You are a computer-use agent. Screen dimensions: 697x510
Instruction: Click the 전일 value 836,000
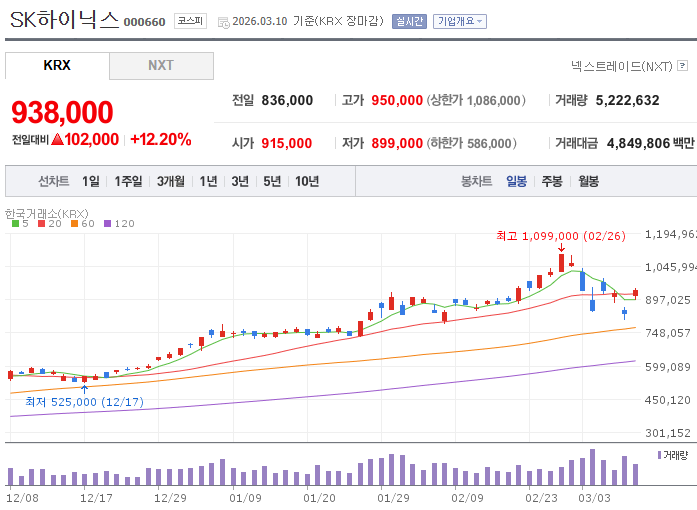tap(287, 100)
